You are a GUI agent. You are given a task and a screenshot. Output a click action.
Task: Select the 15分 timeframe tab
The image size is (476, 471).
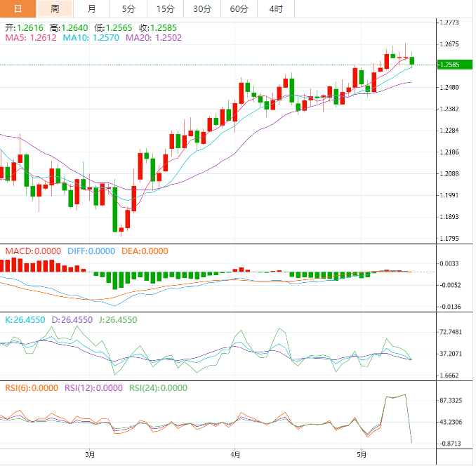tap(165, 9)
